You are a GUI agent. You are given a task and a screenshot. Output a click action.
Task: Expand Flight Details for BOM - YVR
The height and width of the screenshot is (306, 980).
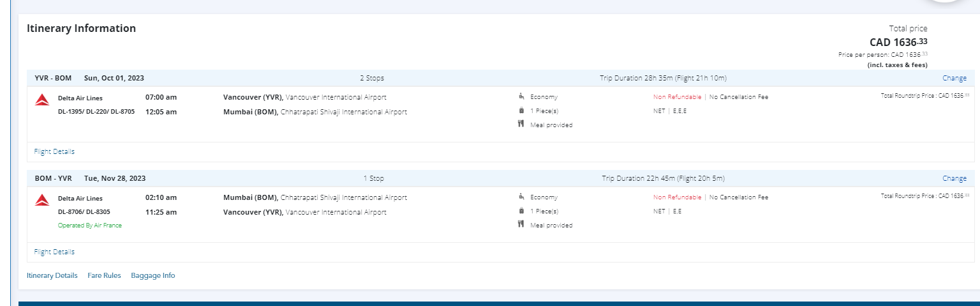54,252
